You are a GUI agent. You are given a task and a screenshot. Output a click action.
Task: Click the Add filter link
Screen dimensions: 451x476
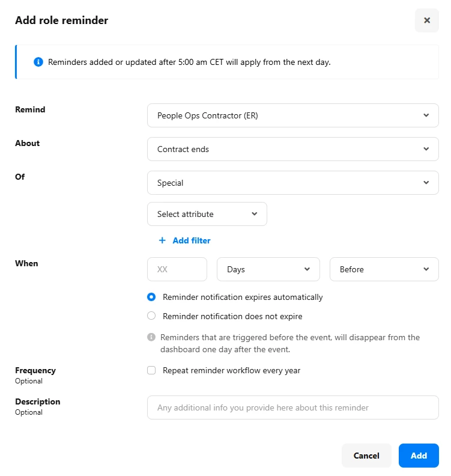point(192,240)
